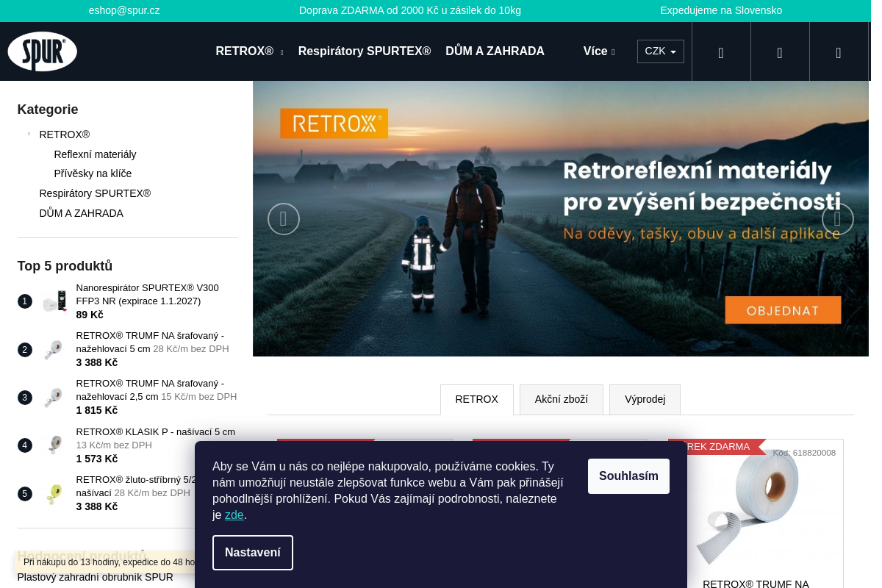This screenshot has height=588, width=882.
Task: Click the 'ZDARMA' red badge on product
Action: tap(717, 447)
